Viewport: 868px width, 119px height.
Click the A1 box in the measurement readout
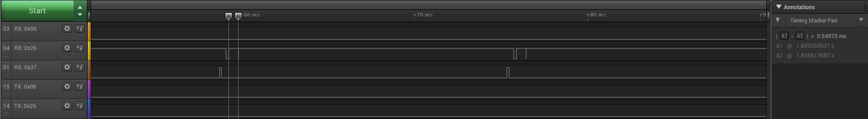click(784, 36)
